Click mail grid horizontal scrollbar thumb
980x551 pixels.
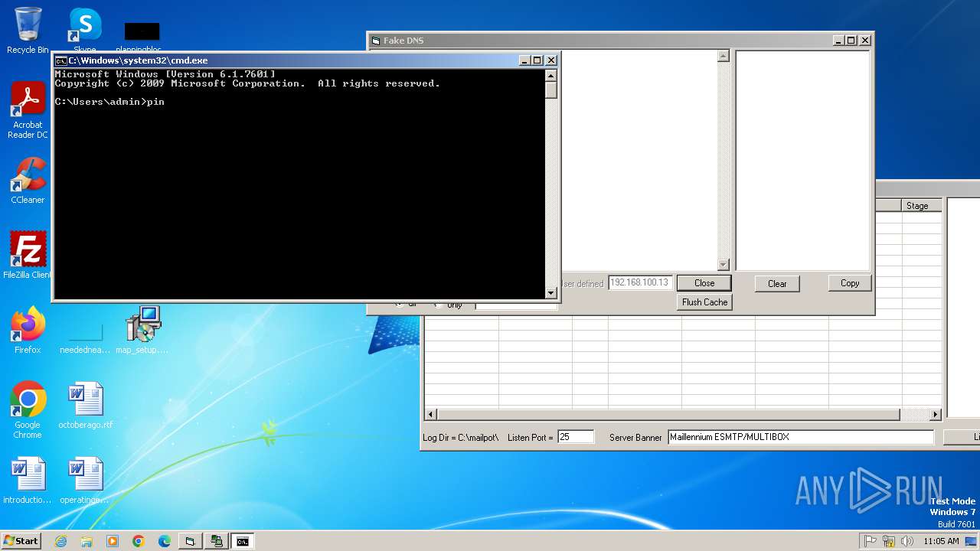point(668,415)
